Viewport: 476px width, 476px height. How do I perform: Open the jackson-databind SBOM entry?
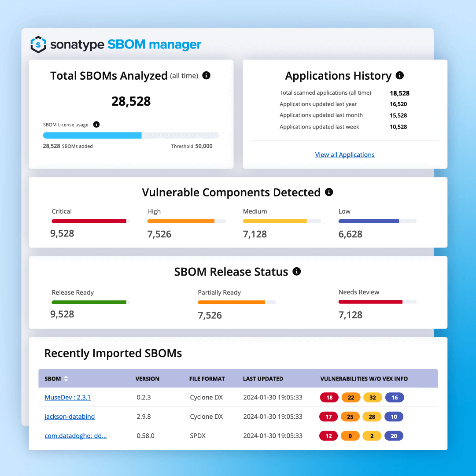(70, 417)
